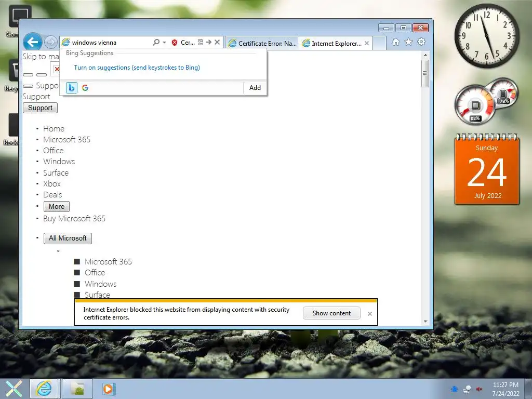Click the muted volume tray icon
The width and height of the screenshot is (532, 399).
(479, 389)
